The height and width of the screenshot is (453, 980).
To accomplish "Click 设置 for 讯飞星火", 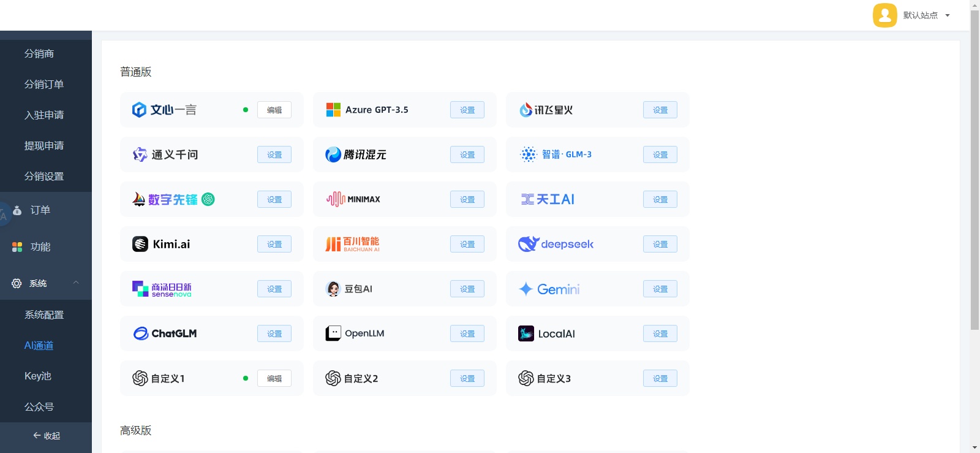I will pyautogui.click(x=660, y=110).
